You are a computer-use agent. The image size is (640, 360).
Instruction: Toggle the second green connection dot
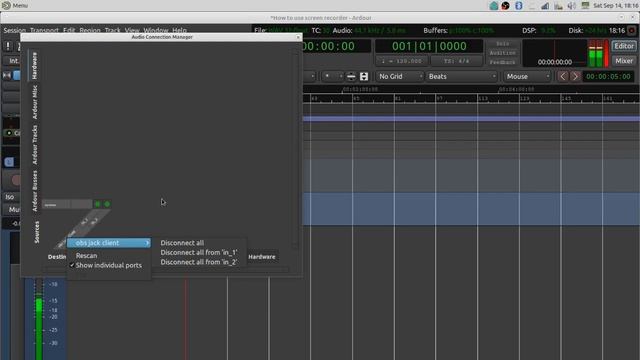coord(107,204)
